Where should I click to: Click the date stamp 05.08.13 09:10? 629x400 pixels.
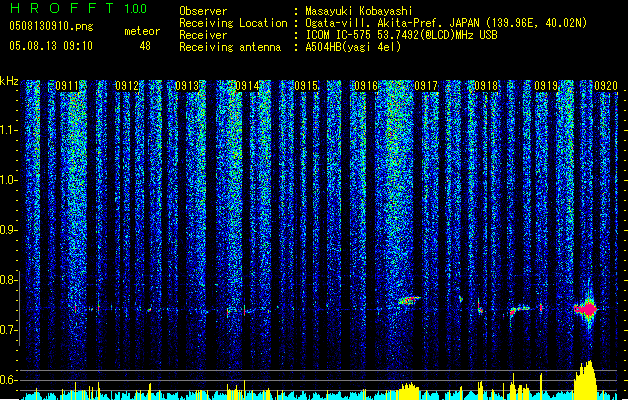(x=51, y=46)
